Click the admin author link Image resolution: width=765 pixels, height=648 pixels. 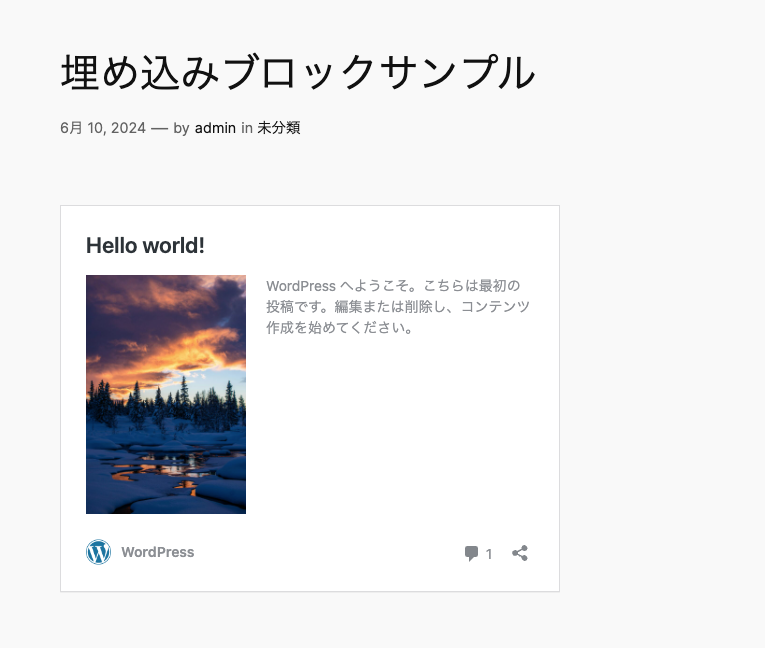tap(215, 128)
